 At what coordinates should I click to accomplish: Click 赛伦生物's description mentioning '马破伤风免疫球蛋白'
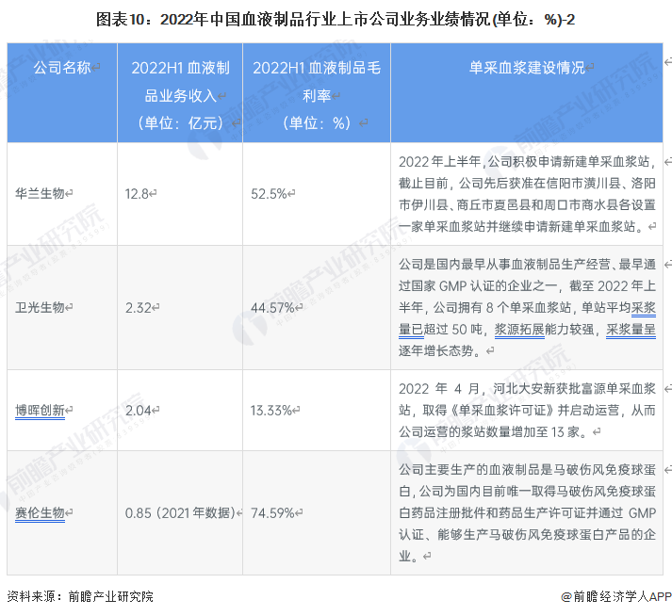click(x=527, y=512)
